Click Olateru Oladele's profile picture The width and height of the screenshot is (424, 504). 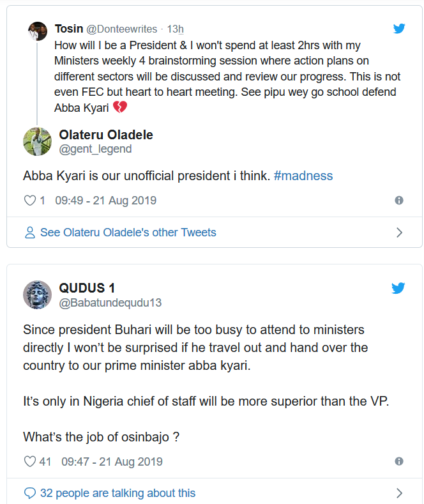pos(38,141)
